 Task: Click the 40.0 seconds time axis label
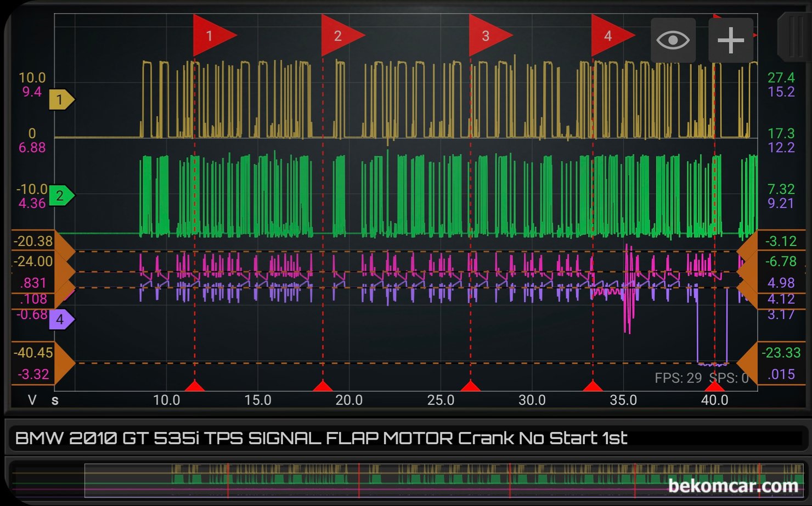(x=714, y=400)
